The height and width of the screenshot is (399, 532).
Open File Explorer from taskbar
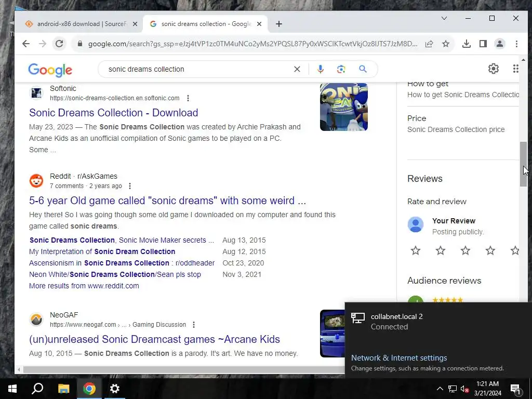(63, 389)
